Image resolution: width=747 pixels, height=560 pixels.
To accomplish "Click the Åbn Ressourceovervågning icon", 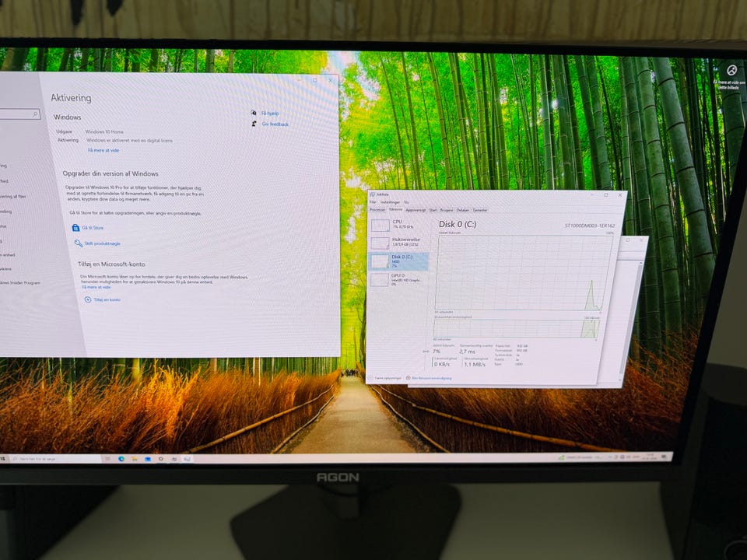I will (409, 378).
